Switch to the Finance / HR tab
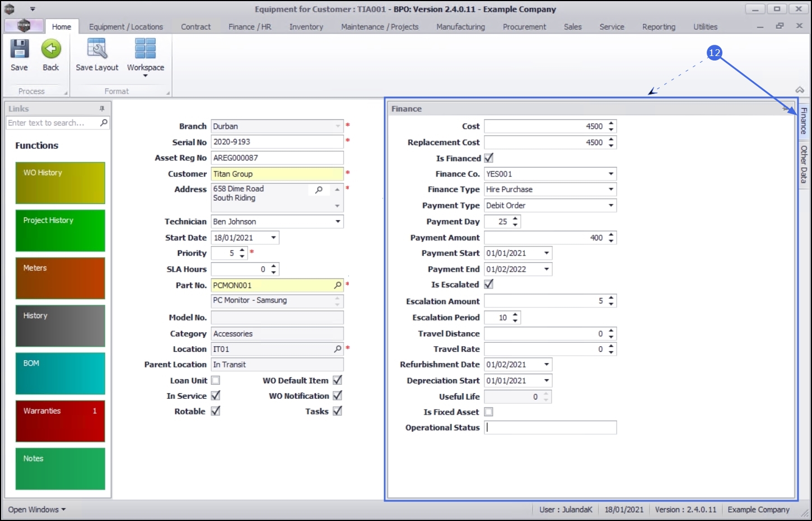This screenshot has width=812, height=521. (x=250, y=26)
